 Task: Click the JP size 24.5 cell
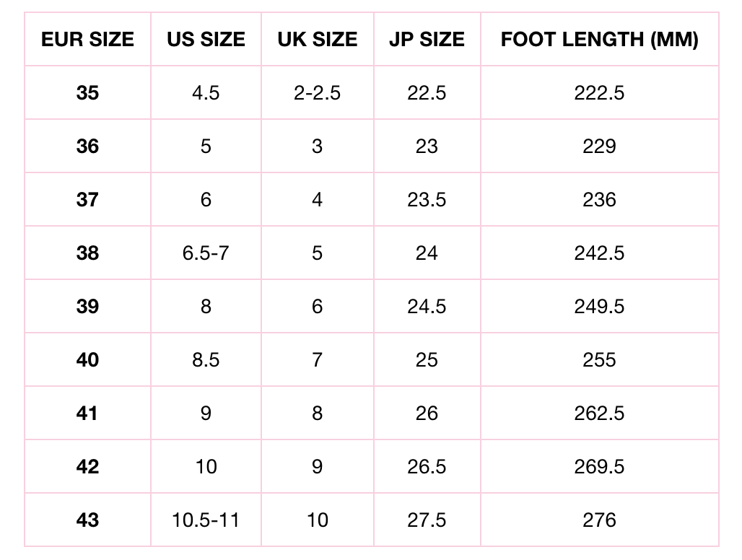coord(427,306)
